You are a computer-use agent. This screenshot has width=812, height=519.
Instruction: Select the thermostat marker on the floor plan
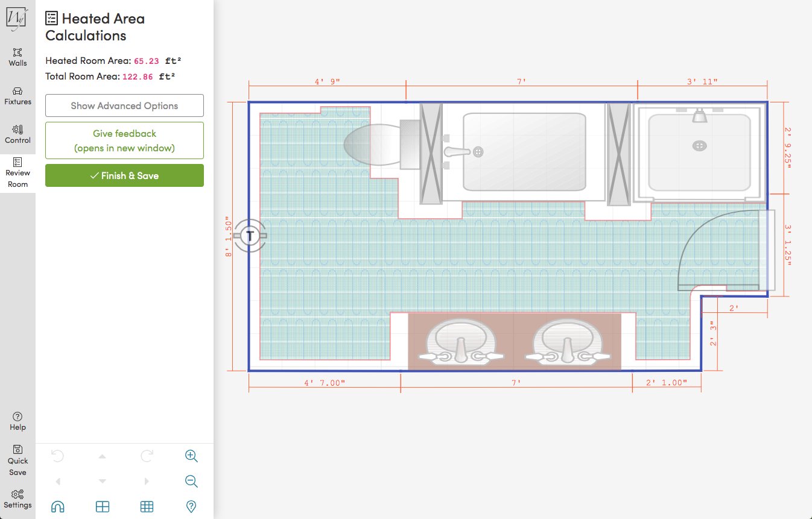(x=249, y=236)
